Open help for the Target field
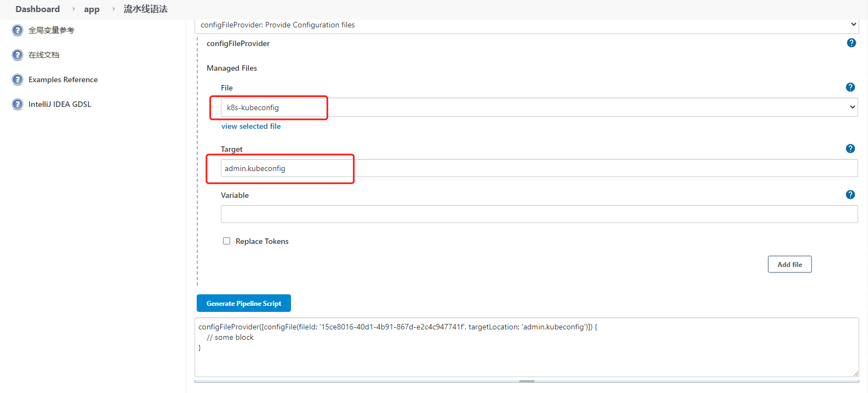 850,149
